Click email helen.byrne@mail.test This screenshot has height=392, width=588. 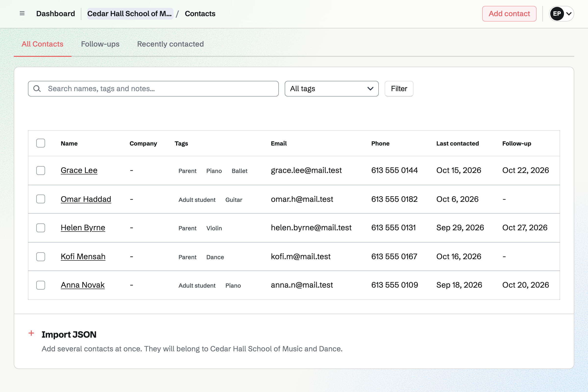(311, 228)
